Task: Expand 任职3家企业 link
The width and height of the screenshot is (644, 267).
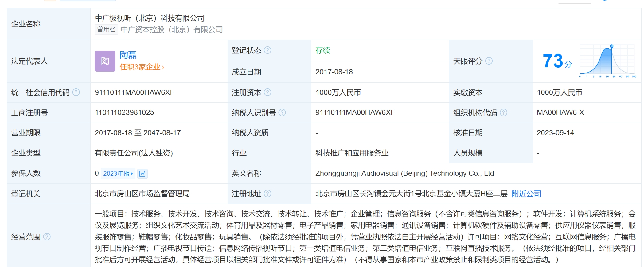Action: pos(142,67)
